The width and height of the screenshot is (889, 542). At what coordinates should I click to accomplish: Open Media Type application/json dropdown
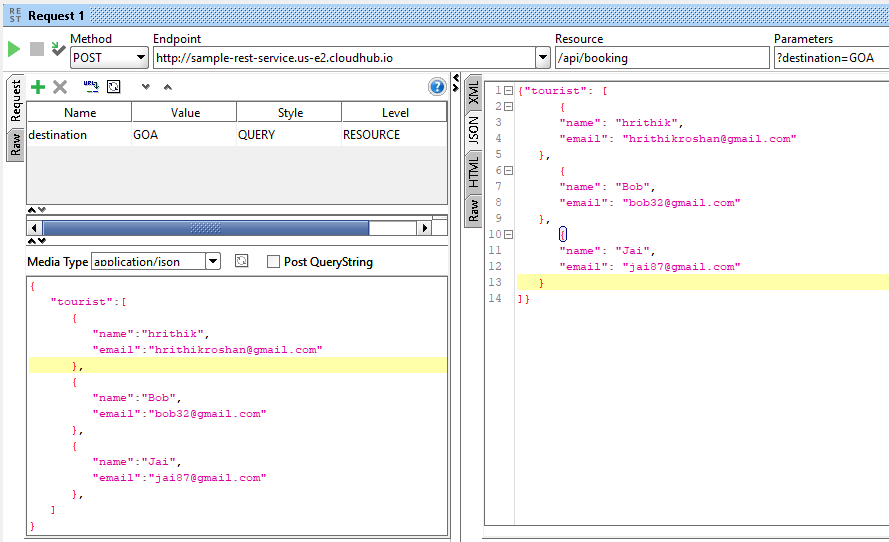pyautogui.click(x=213, y=261)
